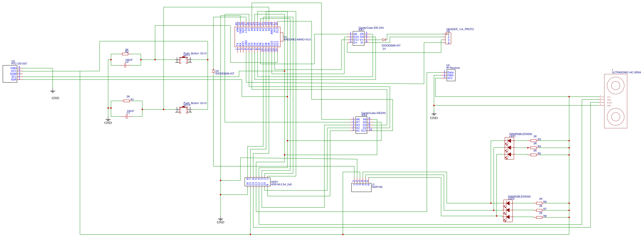
Task: Select the KEY1 push button symbol
Action: (184, 60)
